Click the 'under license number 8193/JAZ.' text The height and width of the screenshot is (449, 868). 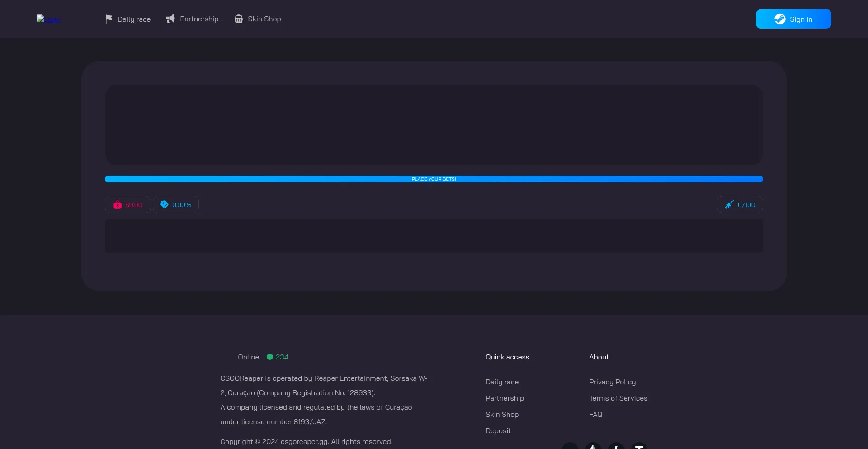pyautogui.click(x=274, y=422)
